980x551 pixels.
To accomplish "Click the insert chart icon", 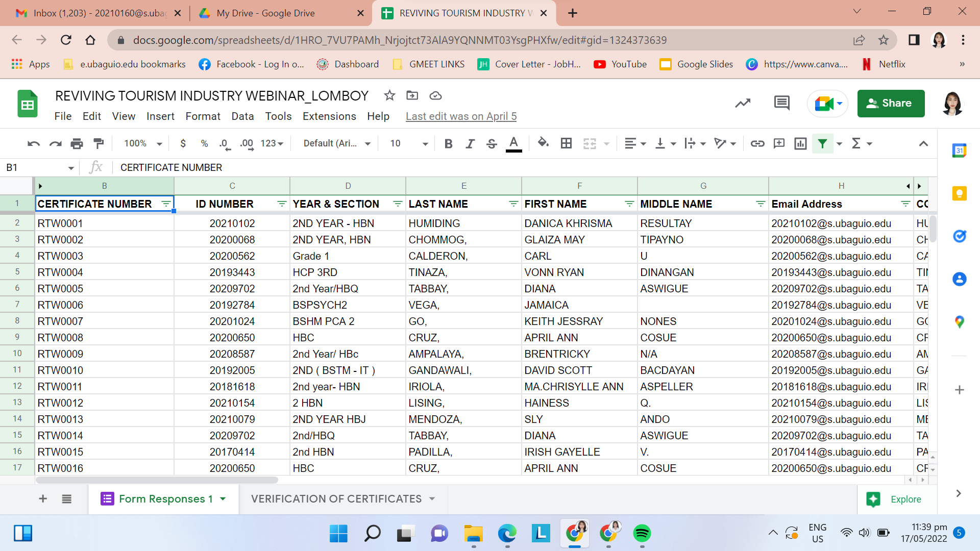I will coord(800,144).
